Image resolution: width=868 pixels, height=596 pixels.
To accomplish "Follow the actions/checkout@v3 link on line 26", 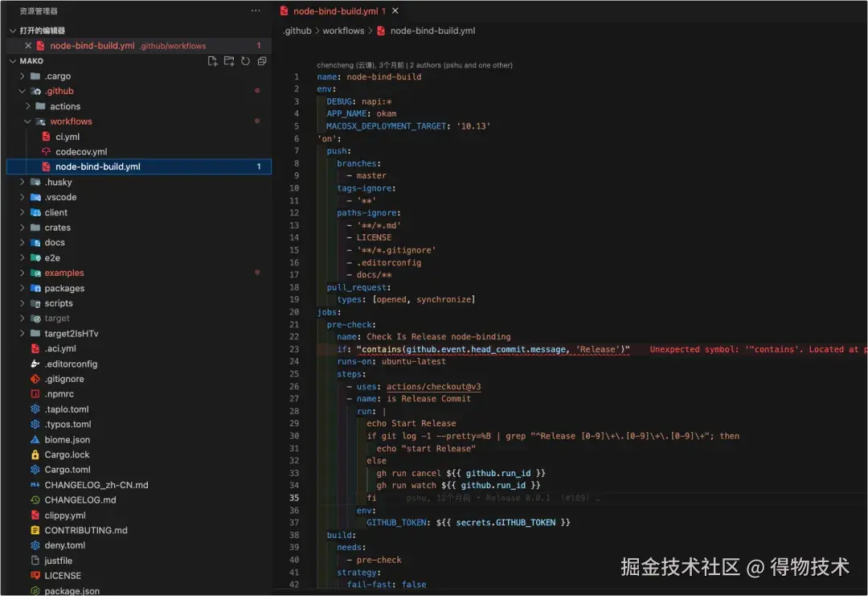I will click(433, 387).
